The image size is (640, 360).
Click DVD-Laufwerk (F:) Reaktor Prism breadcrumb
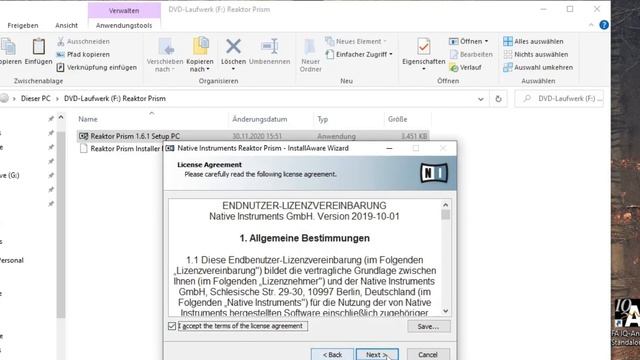[x=115, y=99]
